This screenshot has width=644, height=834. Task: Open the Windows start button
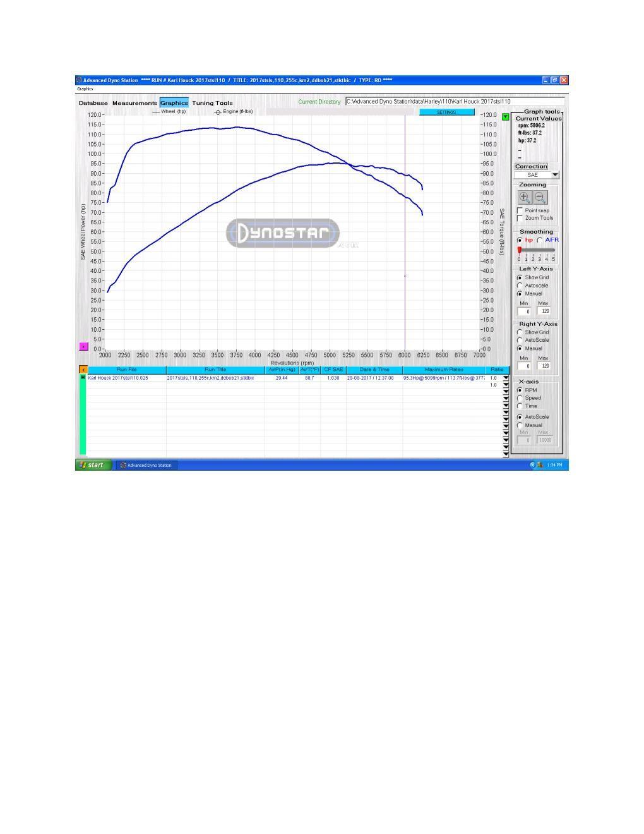pos(93,465)
